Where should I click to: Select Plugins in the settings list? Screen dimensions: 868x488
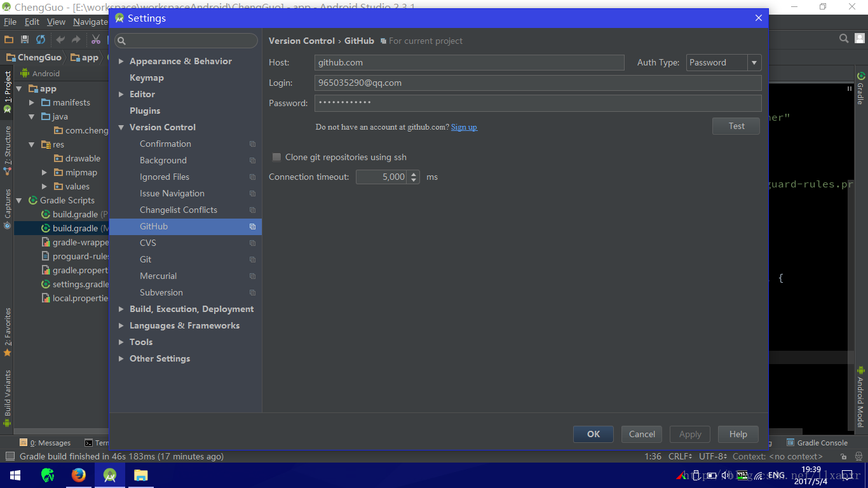[x=145, y=111]
